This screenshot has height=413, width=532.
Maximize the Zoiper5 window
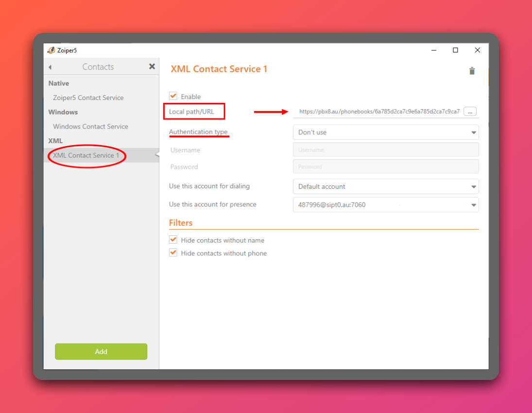tap(455, 50)
